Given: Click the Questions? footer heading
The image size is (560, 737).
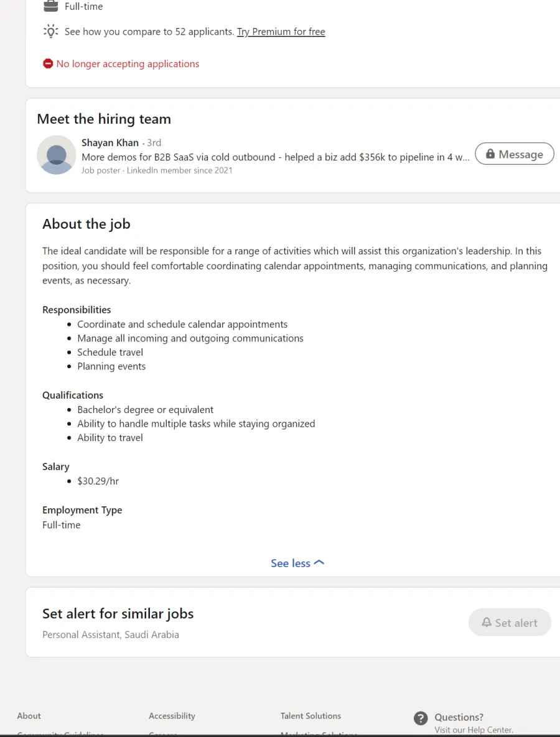Looking at the screenshot, I should [459, 717].
